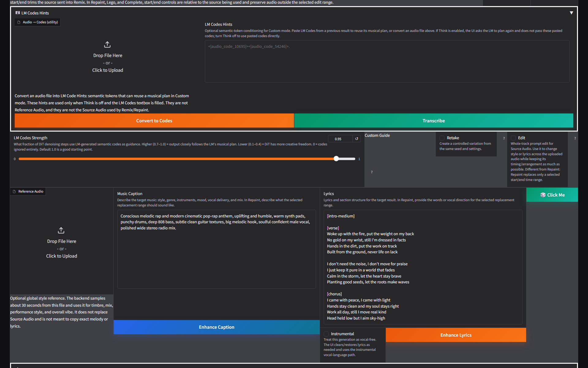Image resolution: width=588 pixels, height=368 pixels.
Task: Click inside the Lyrics text area
Action: [x=423, y=267]
